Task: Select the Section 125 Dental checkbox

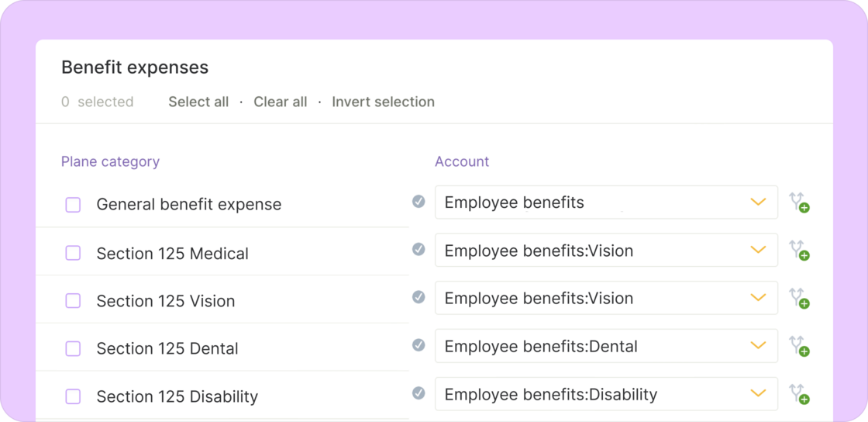Action: click(73, 349)
